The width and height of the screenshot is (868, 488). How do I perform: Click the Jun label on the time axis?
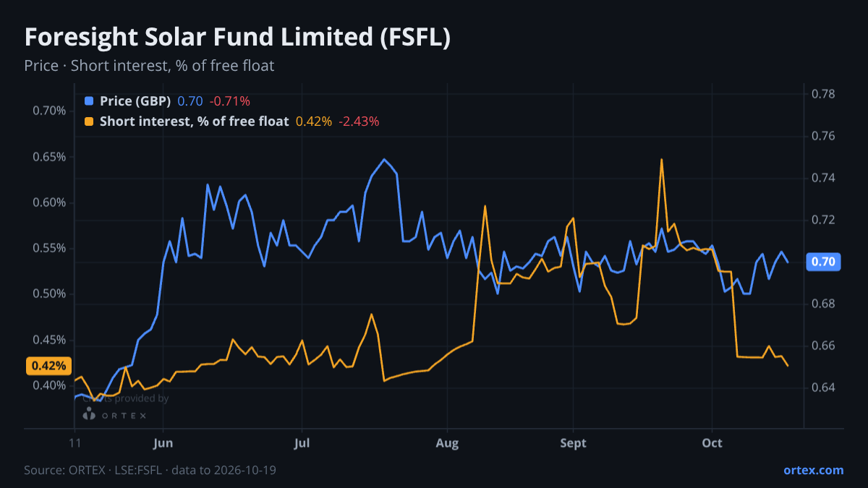tap(163, 443)
